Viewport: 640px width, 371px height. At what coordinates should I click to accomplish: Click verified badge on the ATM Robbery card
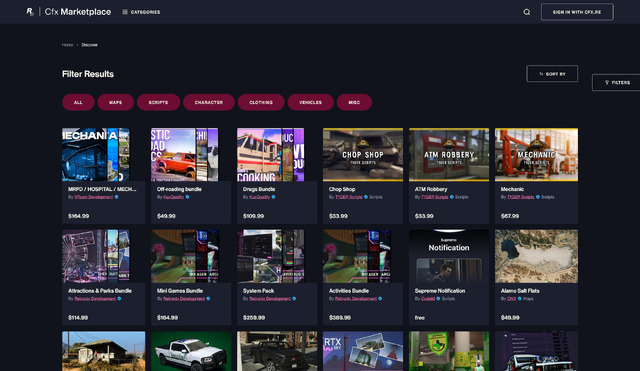click(x=451, y=197)
